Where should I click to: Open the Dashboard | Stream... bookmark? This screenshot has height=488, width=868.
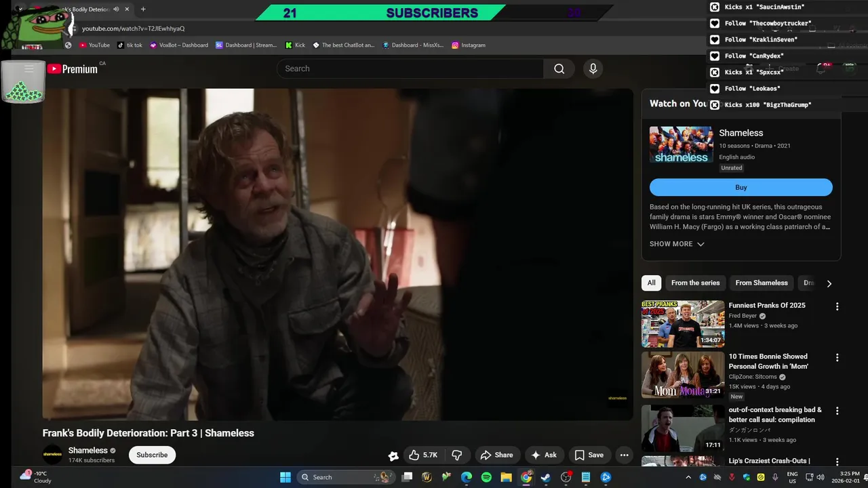tap(246, 45)
